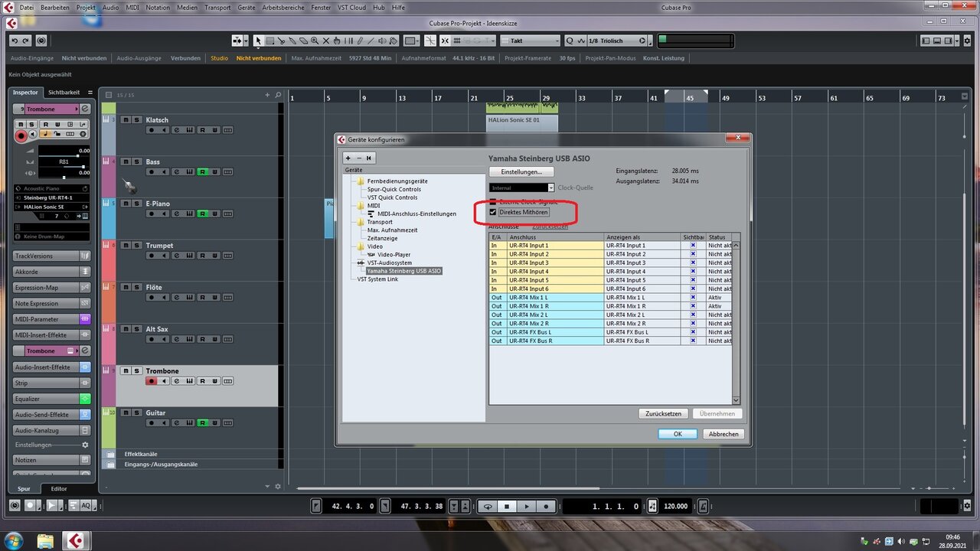The width and height of the screenshot is (980, 551).
Task: Click the tempo field showing 120.000
Action: point(676,506)
